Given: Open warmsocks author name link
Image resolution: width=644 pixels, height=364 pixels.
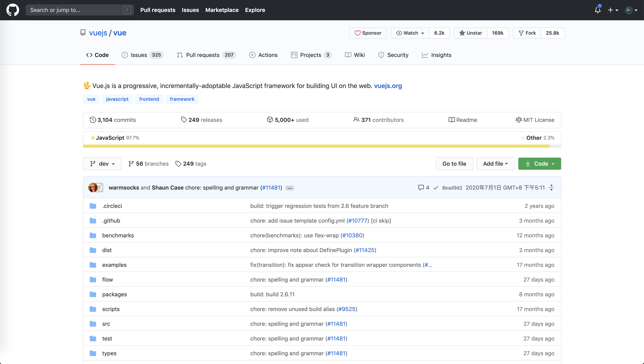Looking at the screenshot, I should (x=124, y=188).
